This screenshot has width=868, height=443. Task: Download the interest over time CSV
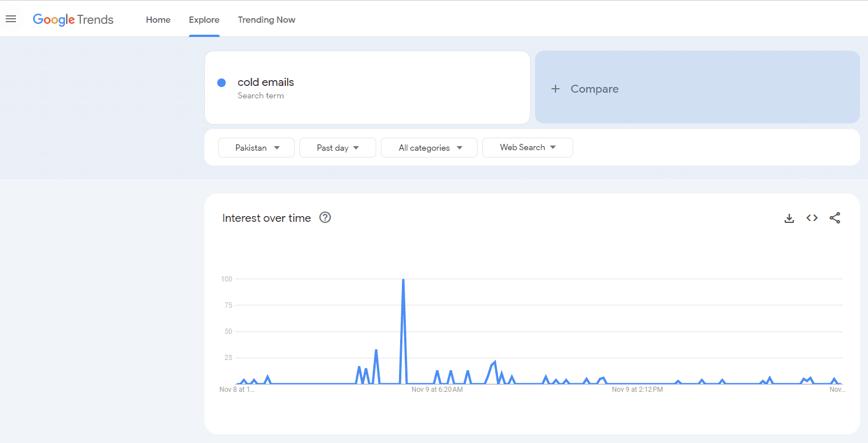789,218
